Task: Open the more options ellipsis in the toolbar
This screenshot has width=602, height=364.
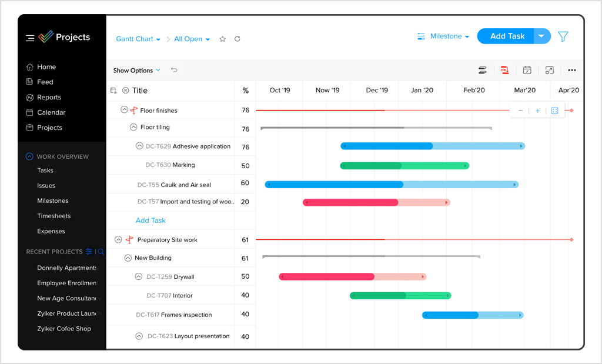Action: click(571, 70)
